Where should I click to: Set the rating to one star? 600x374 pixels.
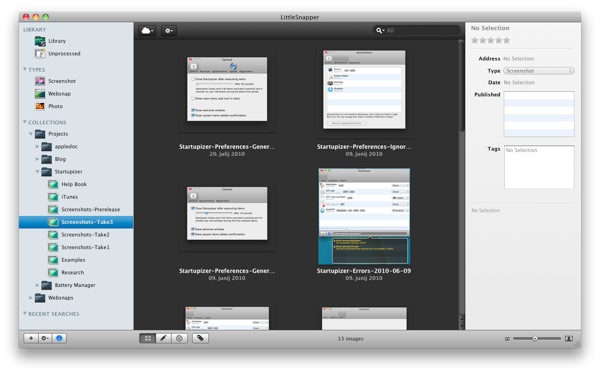pos(475,40)
